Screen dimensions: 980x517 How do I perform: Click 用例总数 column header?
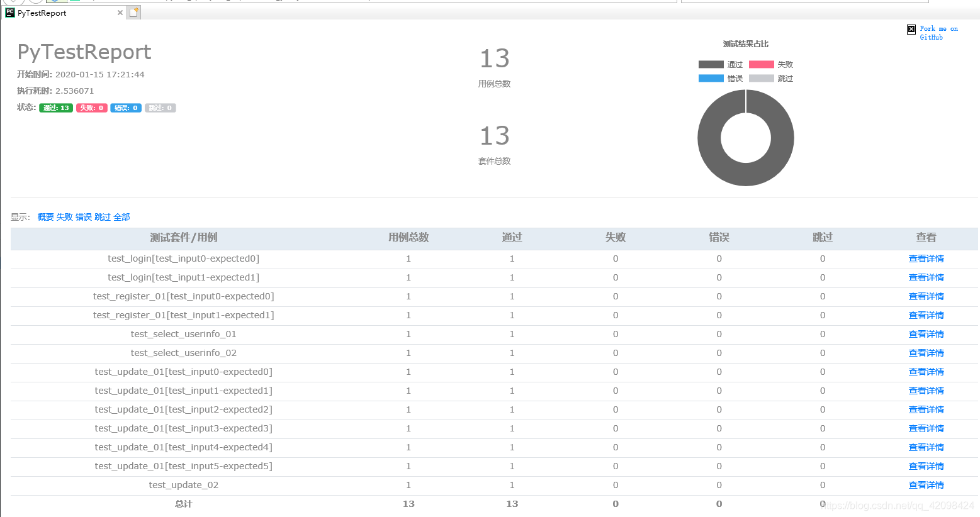click(x=408, y=238)
